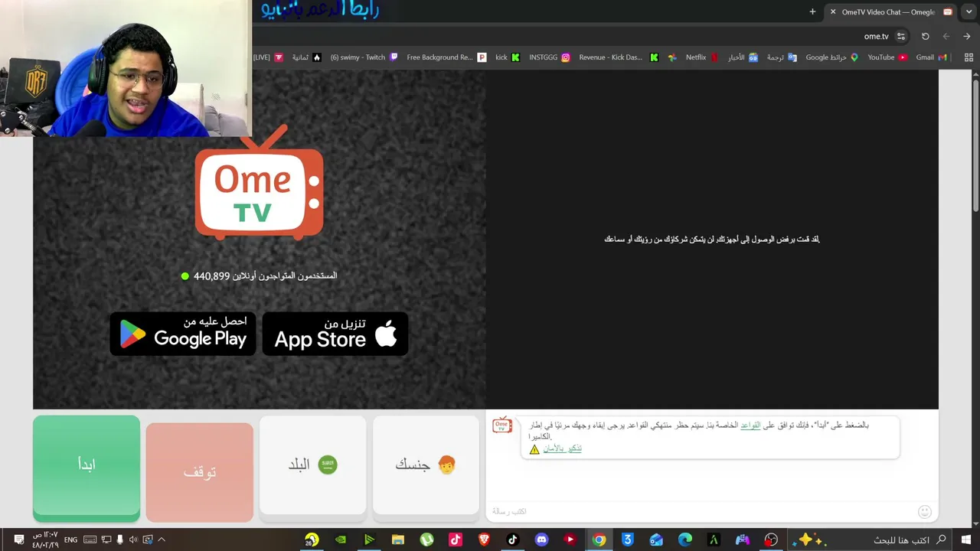Open the apps grid in bookmarks bar

coord(969,57)
